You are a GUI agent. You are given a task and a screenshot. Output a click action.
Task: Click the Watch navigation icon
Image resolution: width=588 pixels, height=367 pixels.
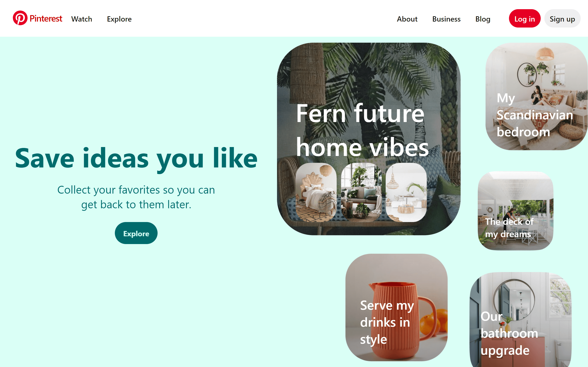click(x=81, y=19)
